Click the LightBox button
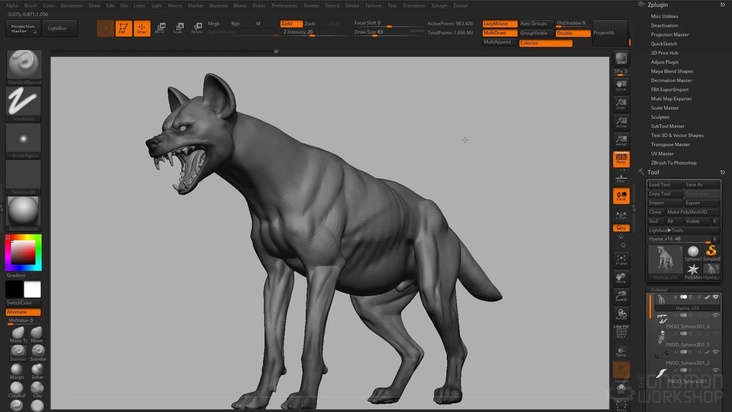 tap(59, 28)
